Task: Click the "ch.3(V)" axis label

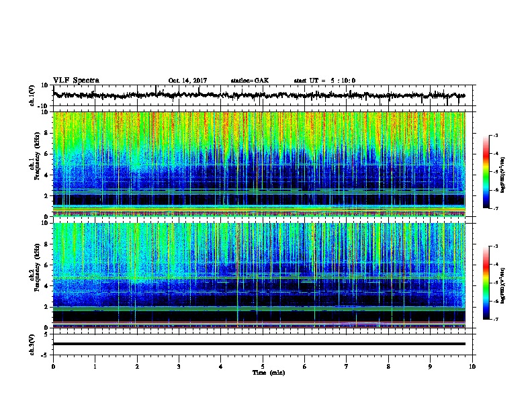Action: (32, 345)
